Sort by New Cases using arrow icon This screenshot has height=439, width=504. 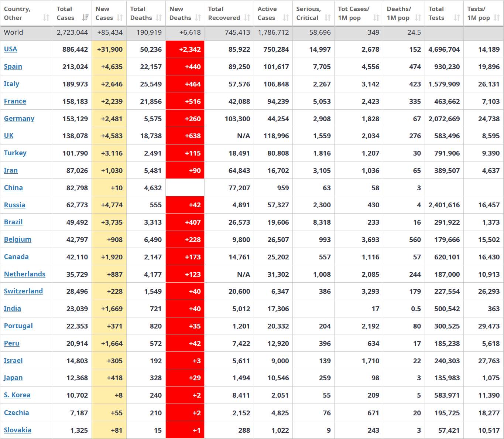click(120, 18)
